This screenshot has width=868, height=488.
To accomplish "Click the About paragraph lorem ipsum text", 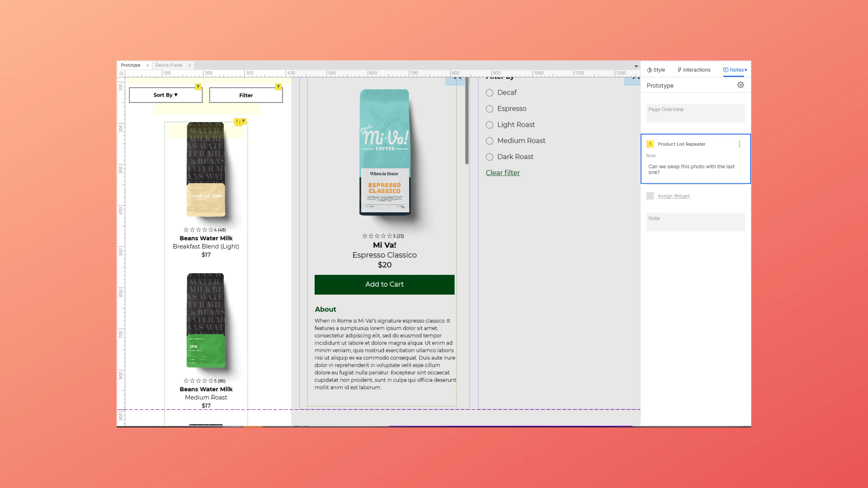I will coord(385,354).
